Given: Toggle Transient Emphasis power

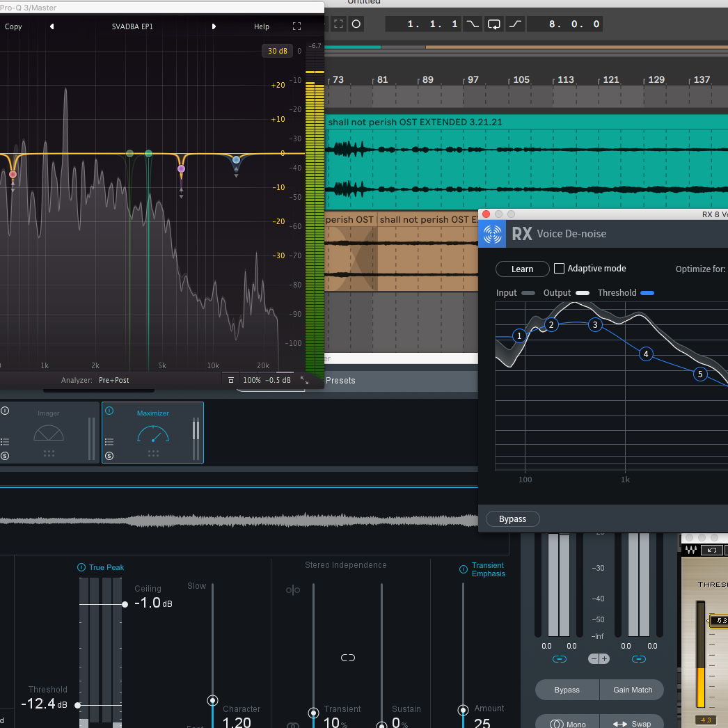Looking at the screenshot, I should point(464,569).
